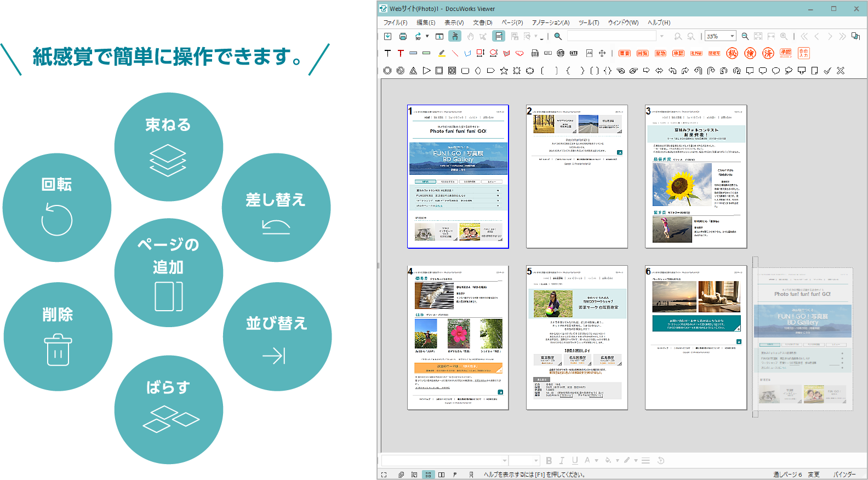Click the 重要 stamp icon
Image resolution: width=868 pixels, height=480 pixels.
coord(624,53)
